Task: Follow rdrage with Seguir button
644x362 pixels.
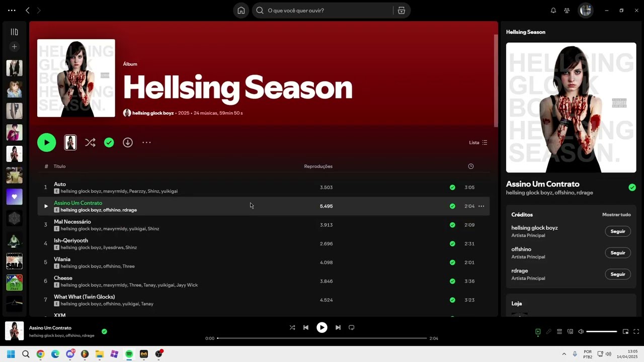Action: pos(617,275)
